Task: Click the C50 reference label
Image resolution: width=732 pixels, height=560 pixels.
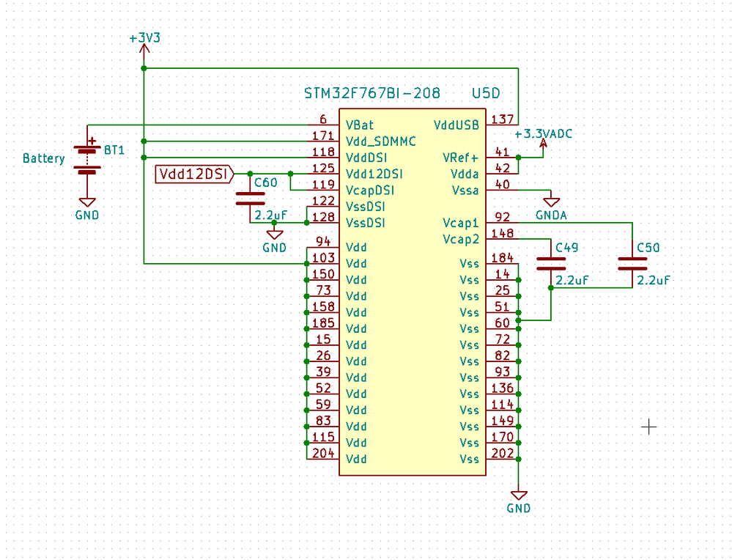Action: 648,248
